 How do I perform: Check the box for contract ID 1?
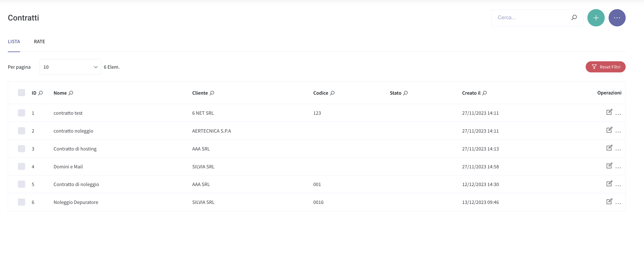coord(21,113)
